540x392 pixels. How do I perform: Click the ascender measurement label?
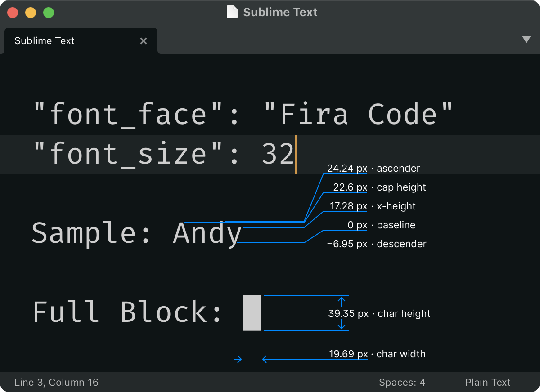(373, 168)
